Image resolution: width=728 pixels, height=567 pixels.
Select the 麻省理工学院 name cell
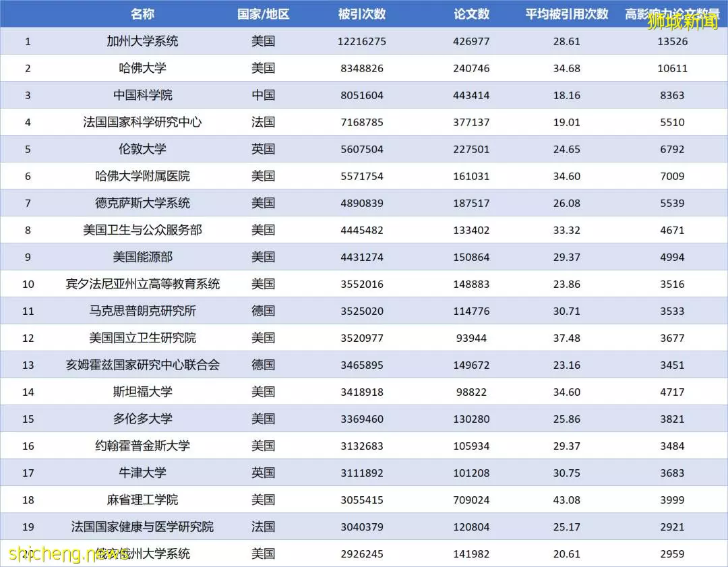point(142,500)
